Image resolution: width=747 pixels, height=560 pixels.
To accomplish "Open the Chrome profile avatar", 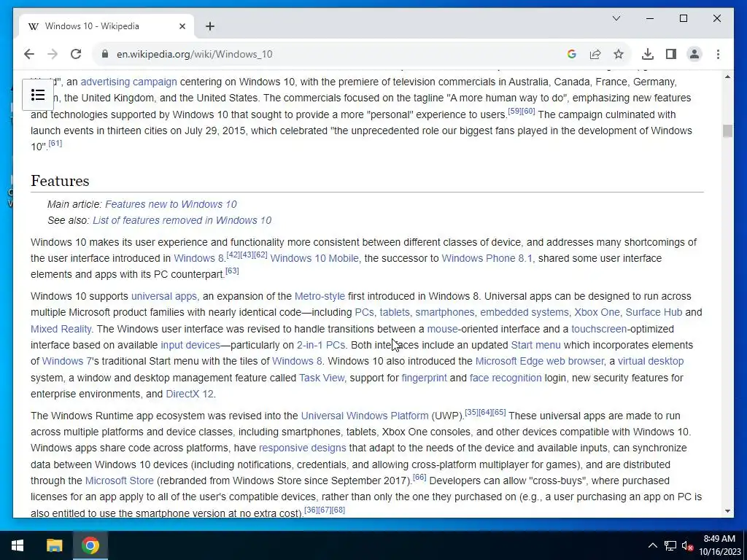I will click(x=694, y=54).
